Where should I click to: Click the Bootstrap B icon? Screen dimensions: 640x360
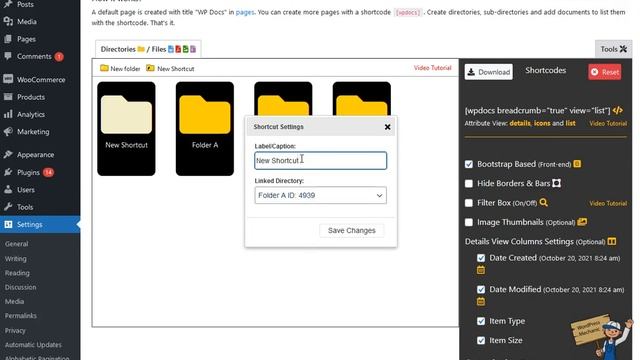click(577, 164)
